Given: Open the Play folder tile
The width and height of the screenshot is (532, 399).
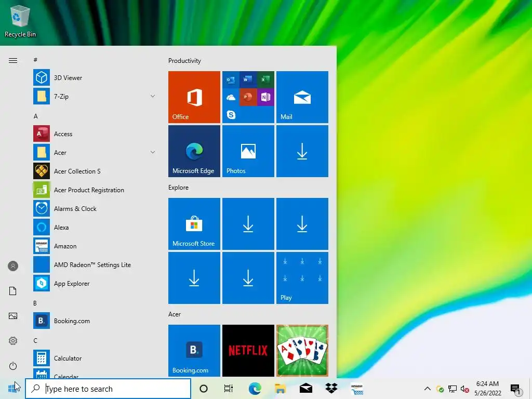Looking at the screenshot, I should pos(302,278).
